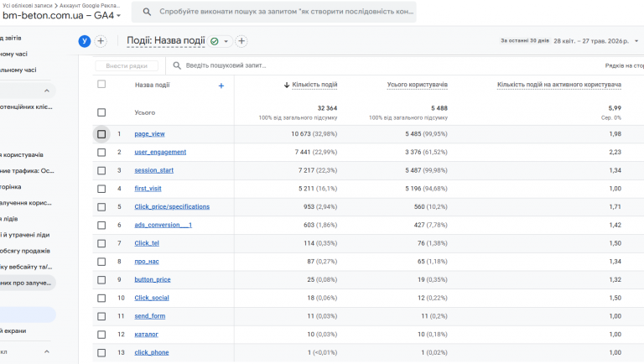Select the first_visit row checkbox
Viewport: 644px width, 364px height.
pyautogui.click(x=101, y=189)
